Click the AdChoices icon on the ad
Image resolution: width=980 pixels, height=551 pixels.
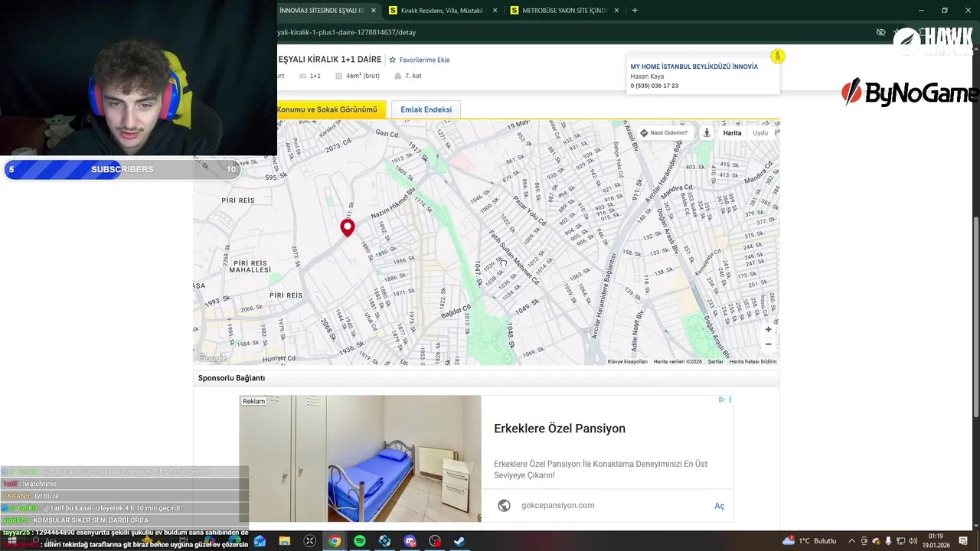click(x=721, y=399)
